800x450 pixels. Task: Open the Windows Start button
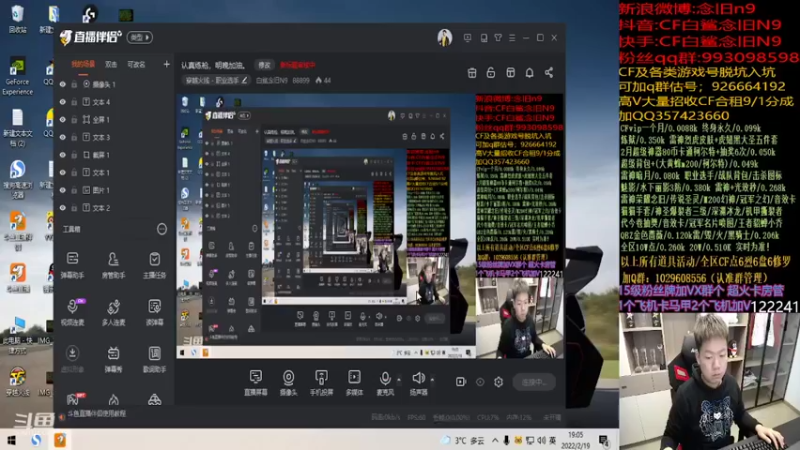(11, 440)
